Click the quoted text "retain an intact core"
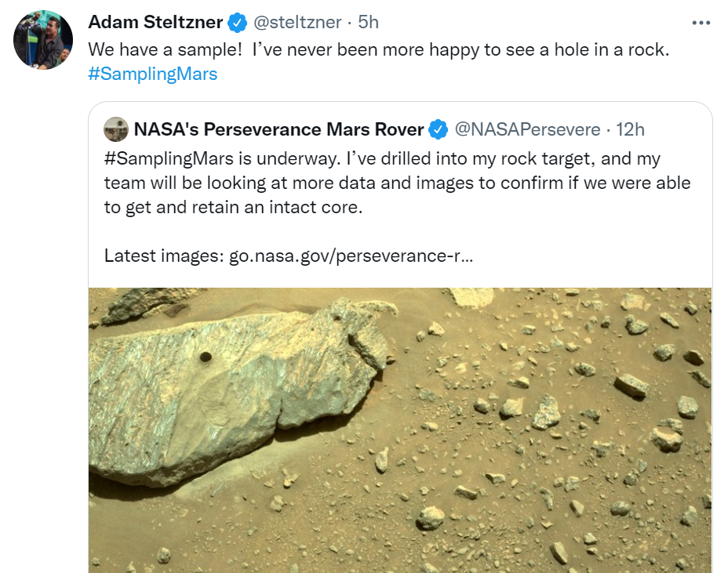Viewport: 728px width, 573px height. click(x=278, y=209)
